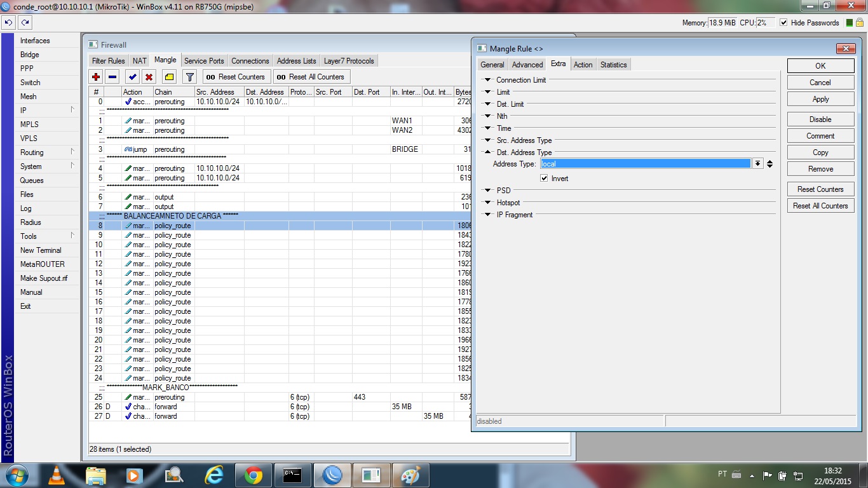
Task: Click the Cancel button
Action: tap(820, 83)
